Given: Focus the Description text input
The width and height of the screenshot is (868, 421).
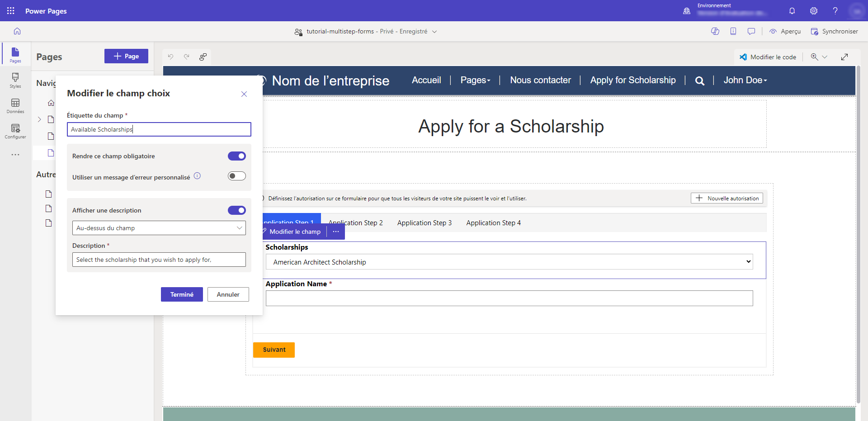Looking at the screenshot, I should click(x=159, y=260).
